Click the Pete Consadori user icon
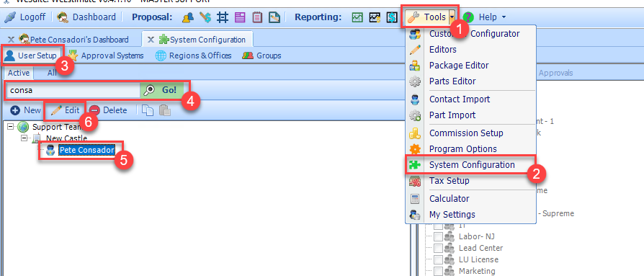Screen dimensions: 644x276 tap(50, 151)
